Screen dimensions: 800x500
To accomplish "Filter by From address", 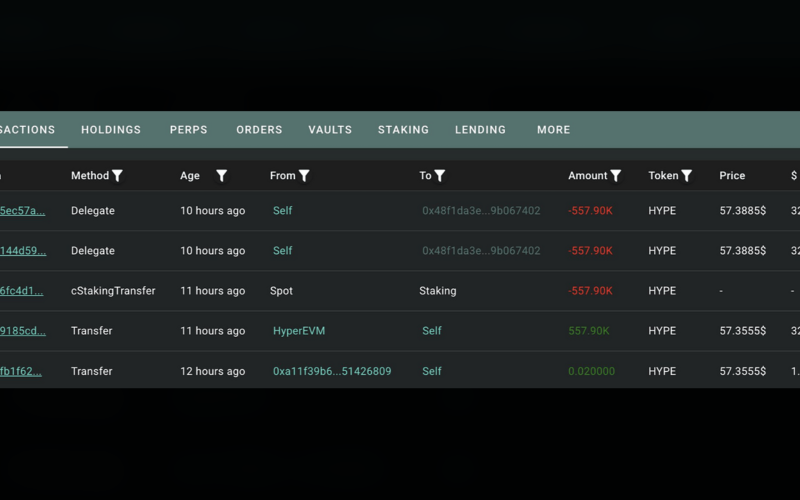I will [x=304, y=176].
